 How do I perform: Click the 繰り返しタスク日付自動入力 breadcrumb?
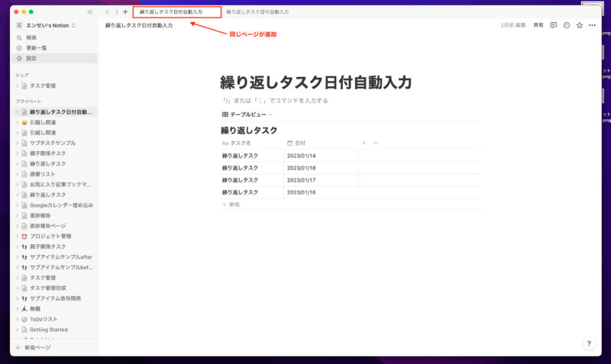(x=139, y=25)
